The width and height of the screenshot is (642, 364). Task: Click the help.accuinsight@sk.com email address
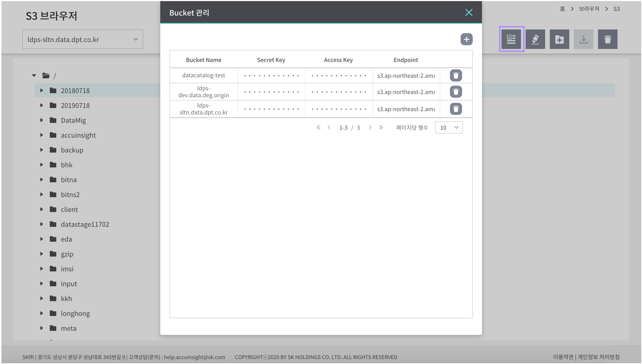195,357
